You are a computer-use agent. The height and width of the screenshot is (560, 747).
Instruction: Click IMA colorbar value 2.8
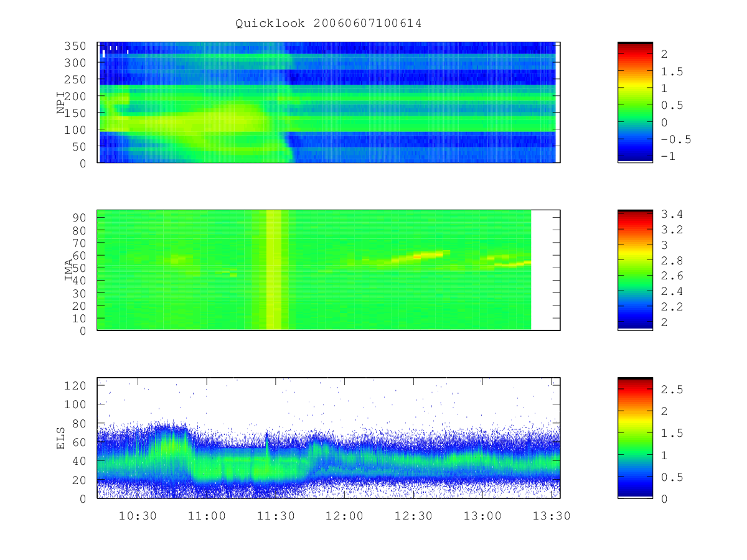point(672,261)
